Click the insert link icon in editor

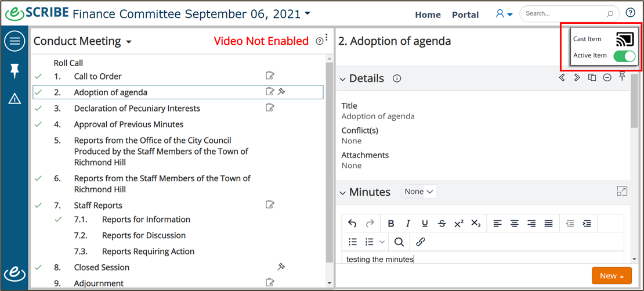tap(420, 242)
